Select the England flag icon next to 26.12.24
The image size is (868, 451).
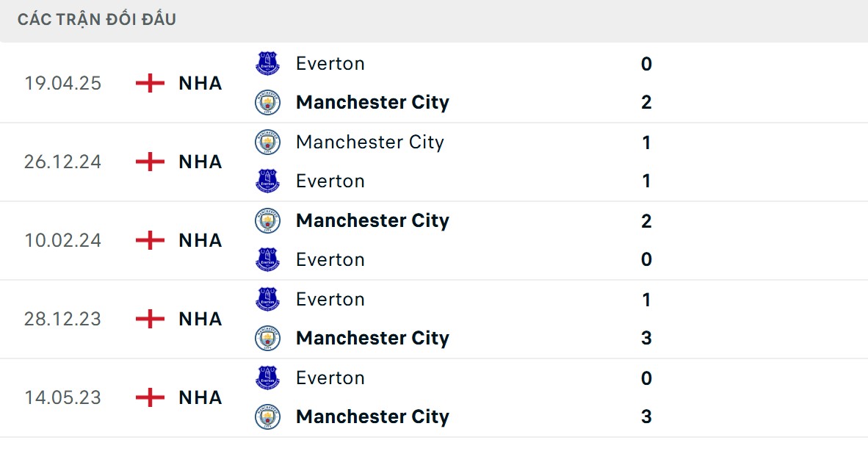149,162
